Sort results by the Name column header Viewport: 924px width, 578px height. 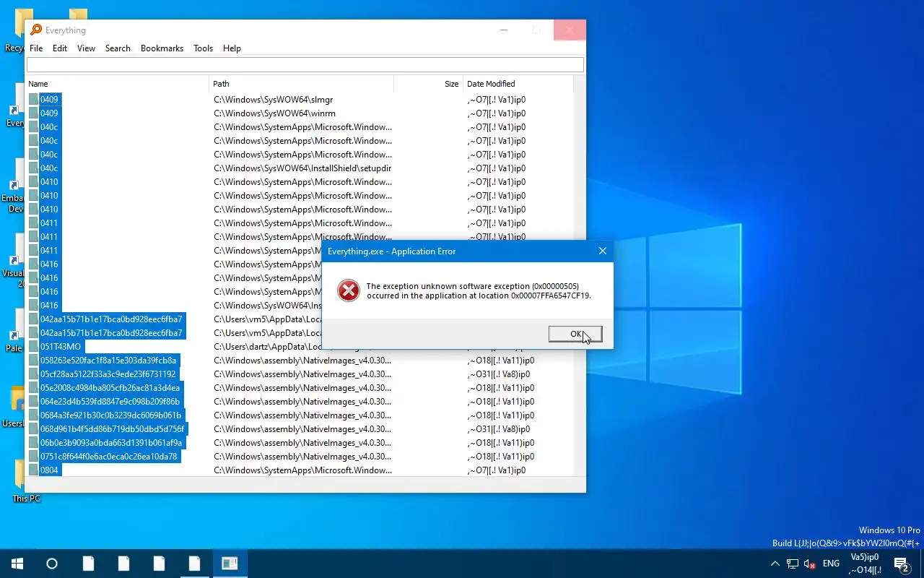(117, 84)
